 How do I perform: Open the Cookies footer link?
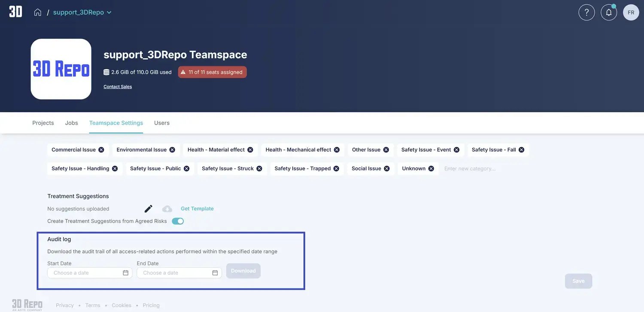122,306
